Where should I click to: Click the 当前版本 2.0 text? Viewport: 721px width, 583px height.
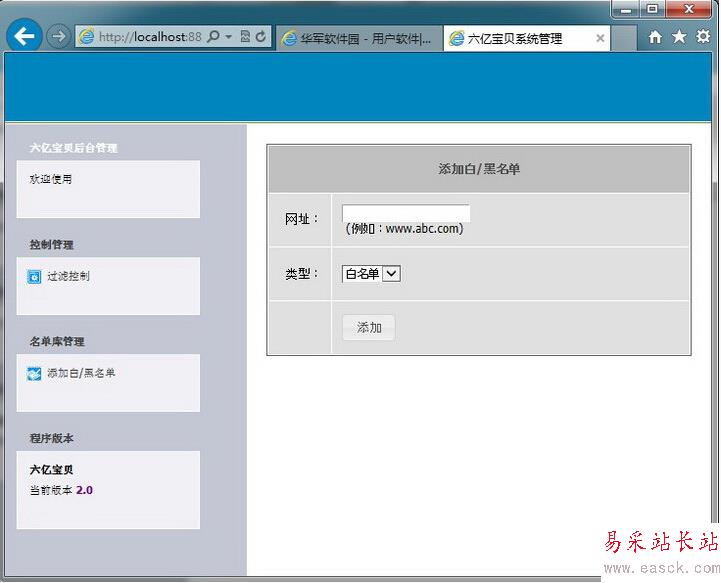(61, 490)
